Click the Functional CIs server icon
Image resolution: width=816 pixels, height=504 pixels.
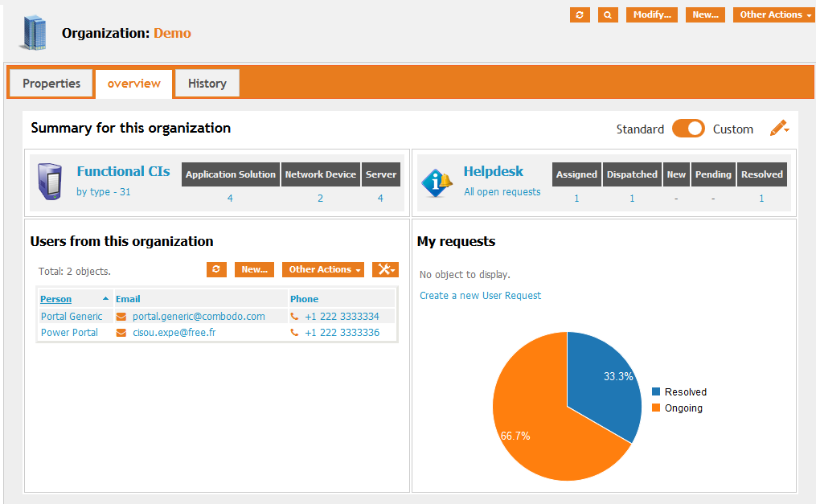(x=50, y=182)
